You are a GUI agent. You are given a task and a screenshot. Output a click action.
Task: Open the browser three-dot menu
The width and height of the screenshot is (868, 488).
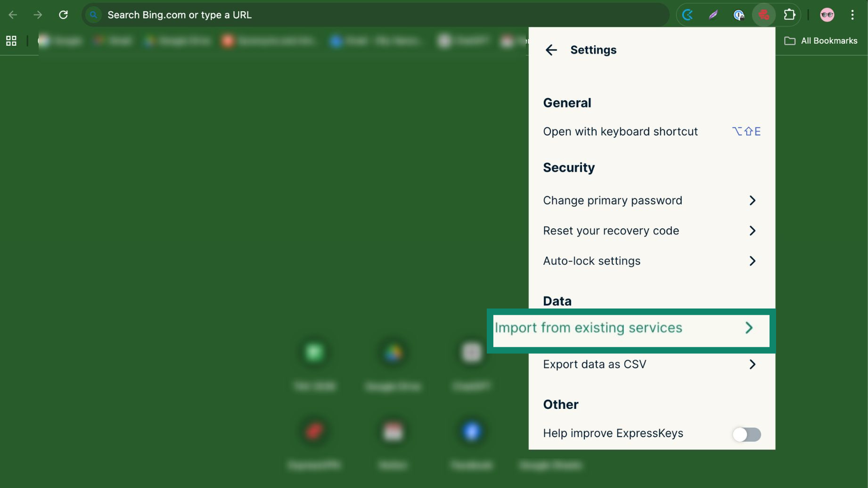pyautogui.click(x=852, y=15)
